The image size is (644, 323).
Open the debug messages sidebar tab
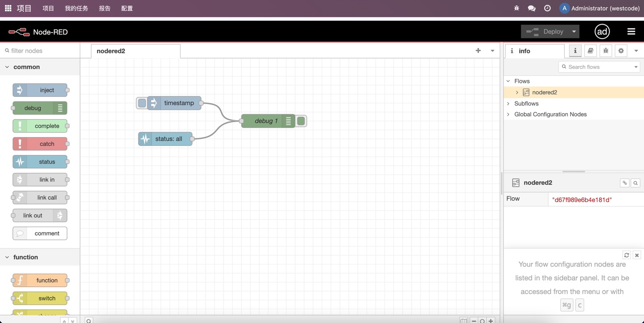tap(605, 51)
